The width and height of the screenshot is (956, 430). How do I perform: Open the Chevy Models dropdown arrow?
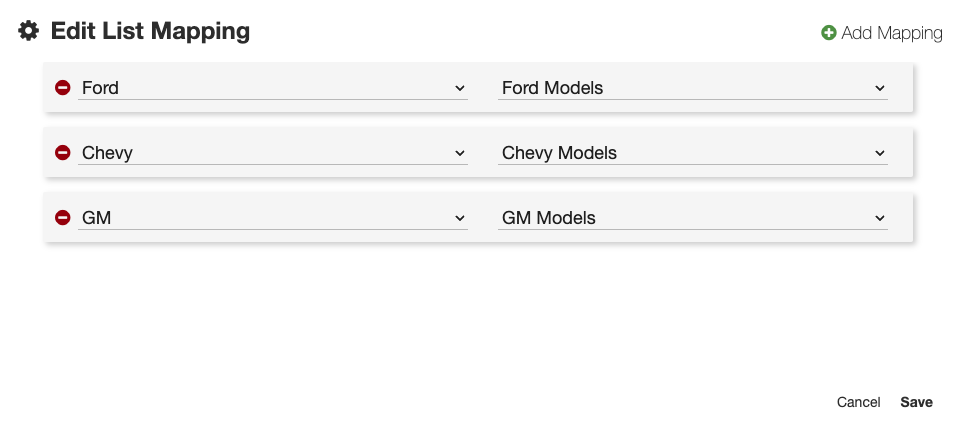(x=880, y=153)
